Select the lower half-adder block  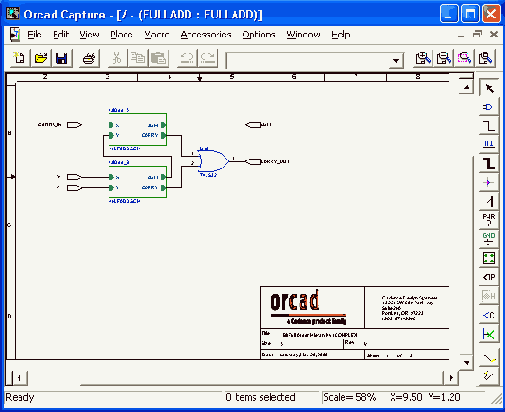click(138, 182)
